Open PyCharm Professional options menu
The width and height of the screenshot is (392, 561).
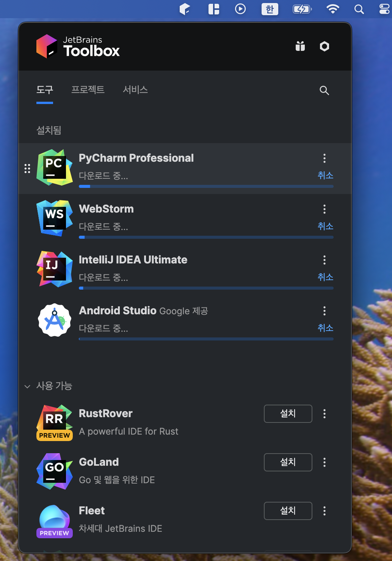325,158
